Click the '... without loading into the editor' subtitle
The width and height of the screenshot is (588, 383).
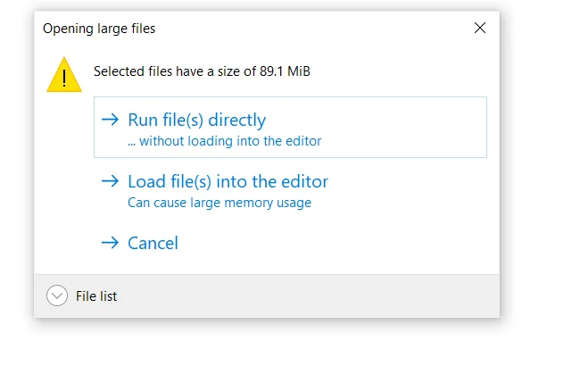[x=224, y=141]
